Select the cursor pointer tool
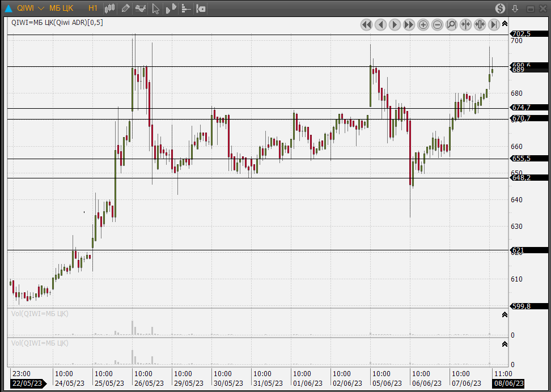Image resolution: width=551 pixels, height=392 pixels. (x=156, y=8)
